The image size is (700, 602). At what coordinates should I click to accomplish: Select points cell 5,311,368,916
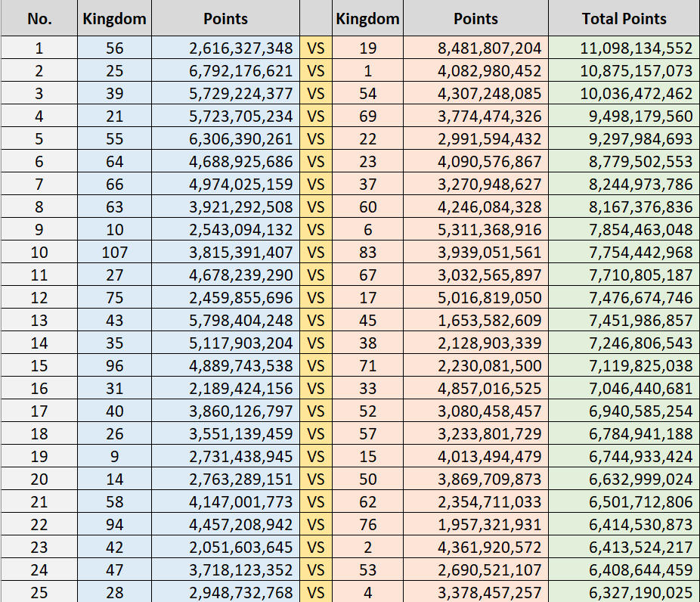(475, 231)
